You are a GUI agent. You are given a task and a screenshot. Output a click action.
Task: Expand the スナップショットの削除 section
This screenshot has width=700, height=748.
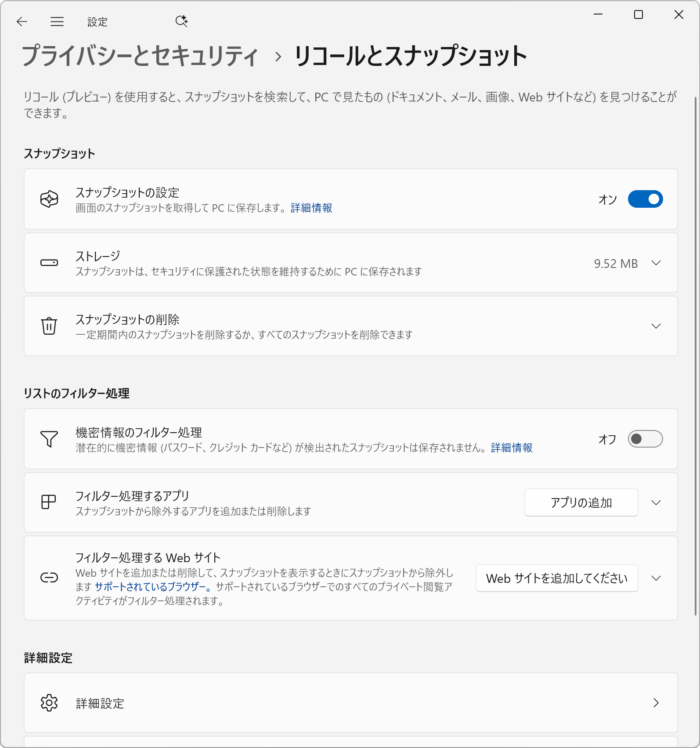tap(656, 326)
